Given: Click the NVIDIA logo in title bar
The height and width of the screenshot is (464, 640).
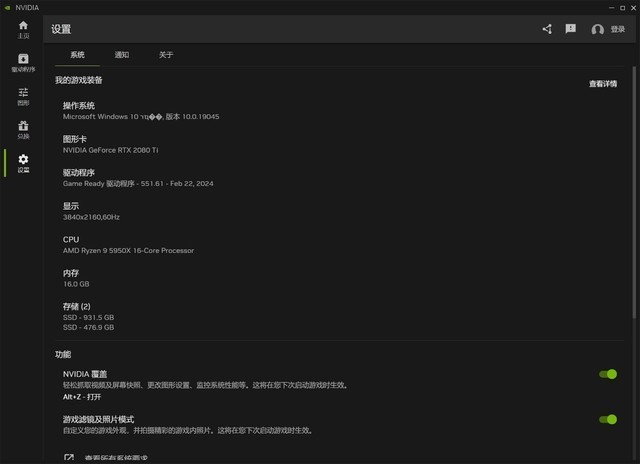Looking at the screenshot, I should (x=7, y=7).
